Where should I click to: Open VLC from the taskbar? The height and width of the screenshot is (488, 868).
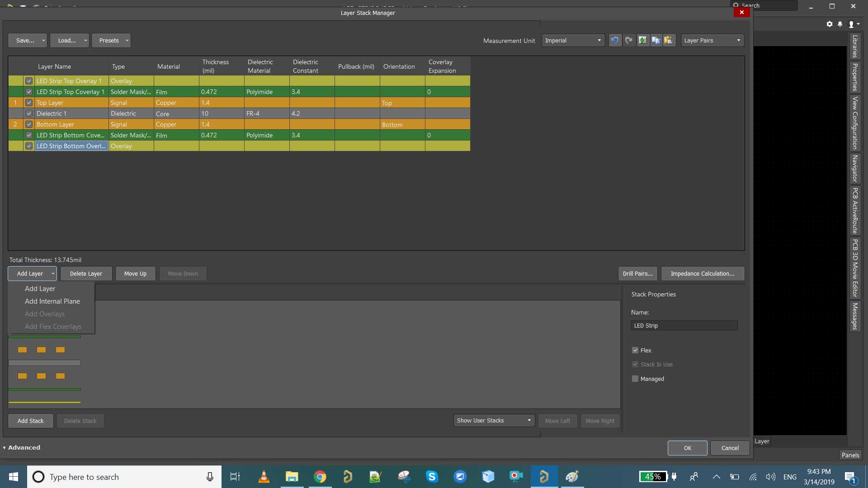coord(264,477)
